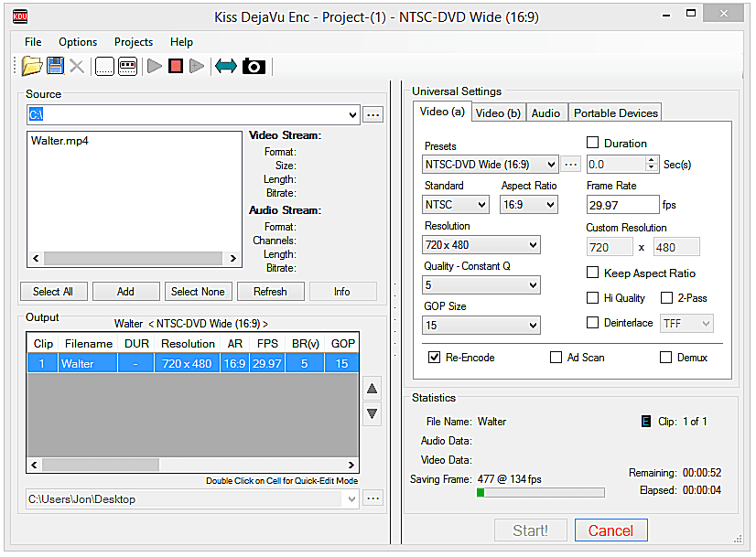Enable the Keep Aspect Ratio checkbox
This screenshot has width=756, height=557.
593,273
